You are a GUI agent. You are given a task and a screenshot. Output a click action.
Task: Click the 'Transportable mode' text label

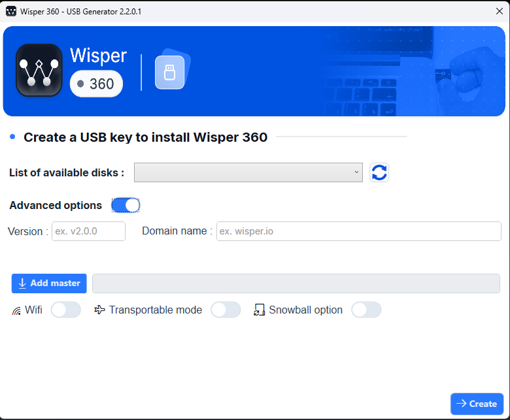pos(156,310)
